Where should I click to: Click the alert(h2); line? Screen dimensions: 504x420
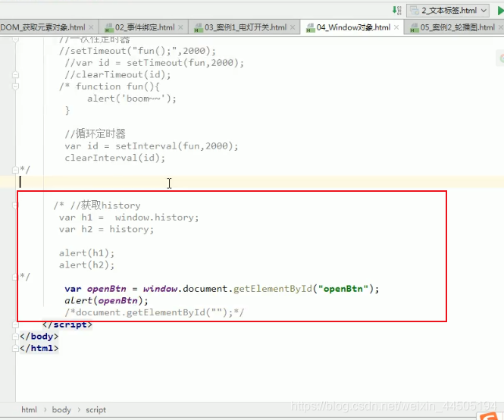87,265
